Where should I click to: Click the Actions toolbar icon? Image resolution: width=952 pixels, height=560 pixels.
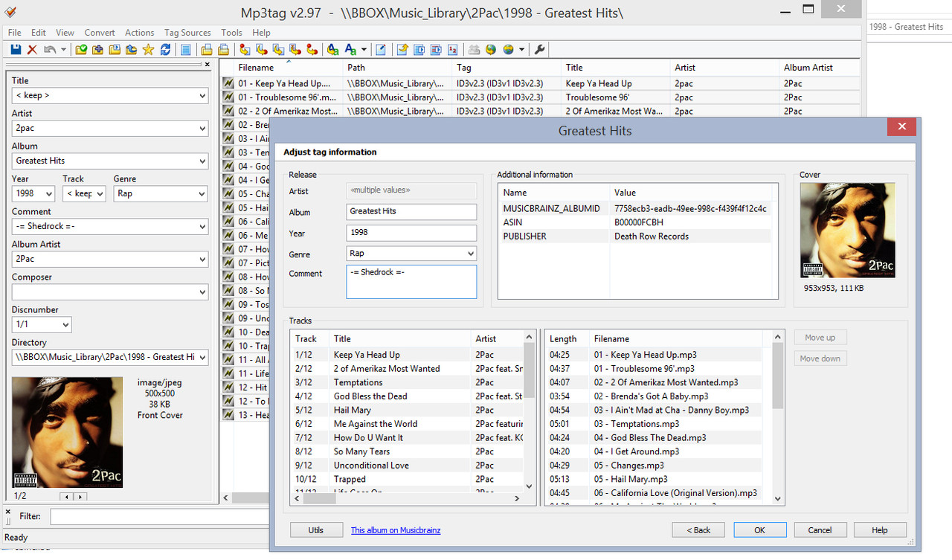[332, 50]
